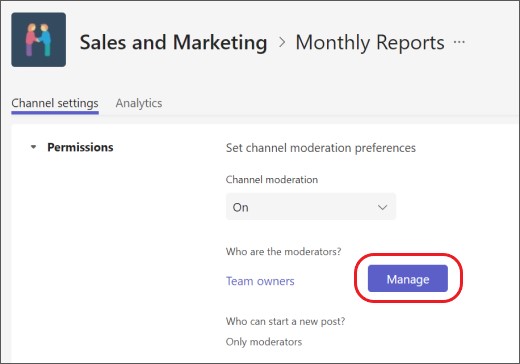Collapse the Permissions section triangle
Viewport: 520px width, 364px height.
tap(33, 147)
